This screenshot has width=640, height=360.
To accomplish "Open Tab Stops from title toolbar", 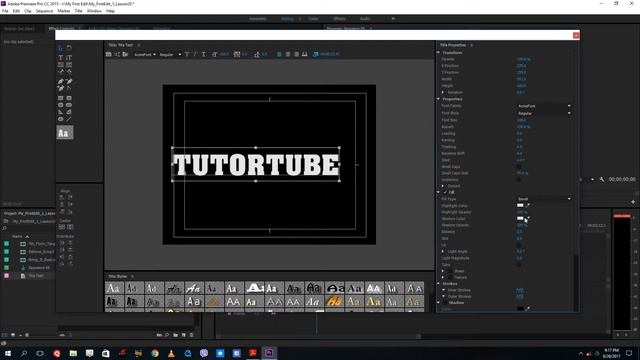I will (304, 54).
